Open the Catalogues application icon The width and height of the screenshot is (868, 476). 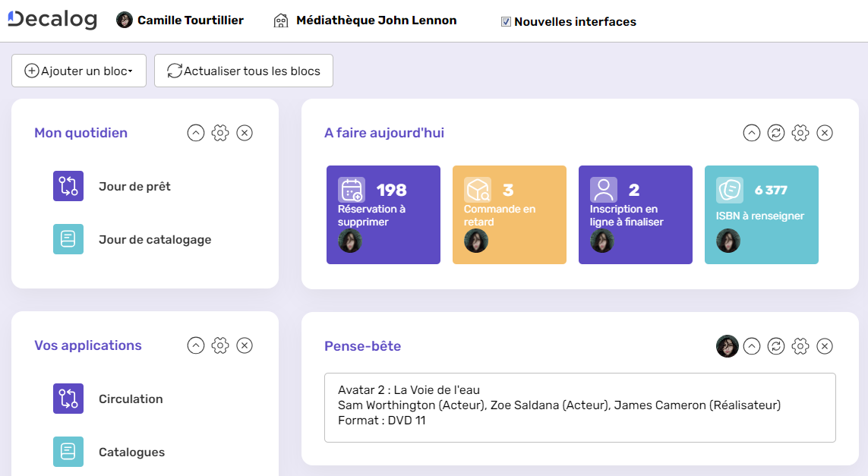pyautogui.click(x=68, y=452)
